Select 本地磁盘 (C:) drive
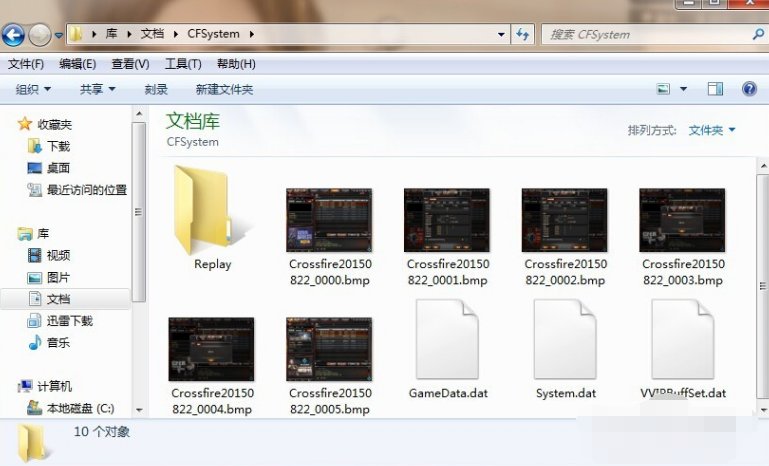Viewport: 769px width, 466px height. coord(80,408)
